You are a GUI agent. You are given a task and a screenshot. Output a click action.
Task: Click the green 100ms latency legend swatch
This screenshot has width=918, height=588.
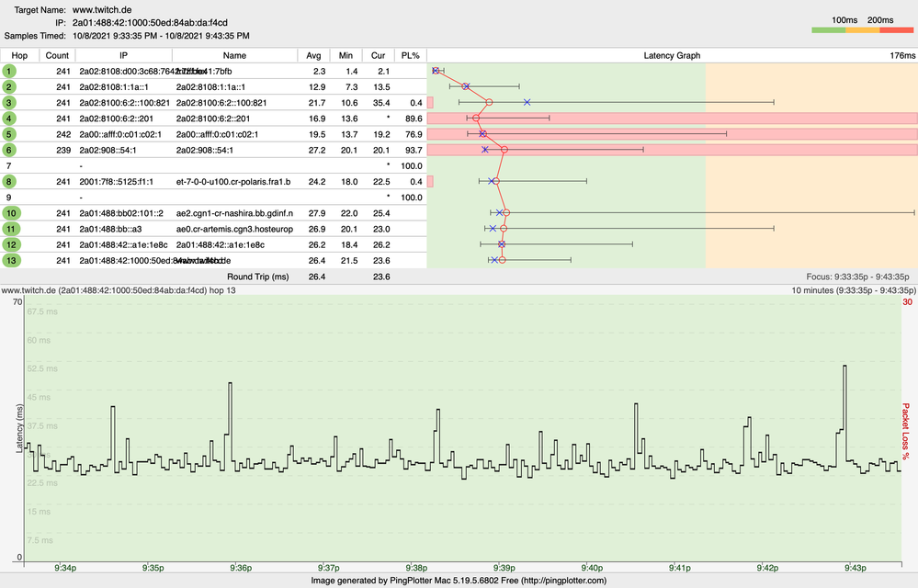pos(829,29)
